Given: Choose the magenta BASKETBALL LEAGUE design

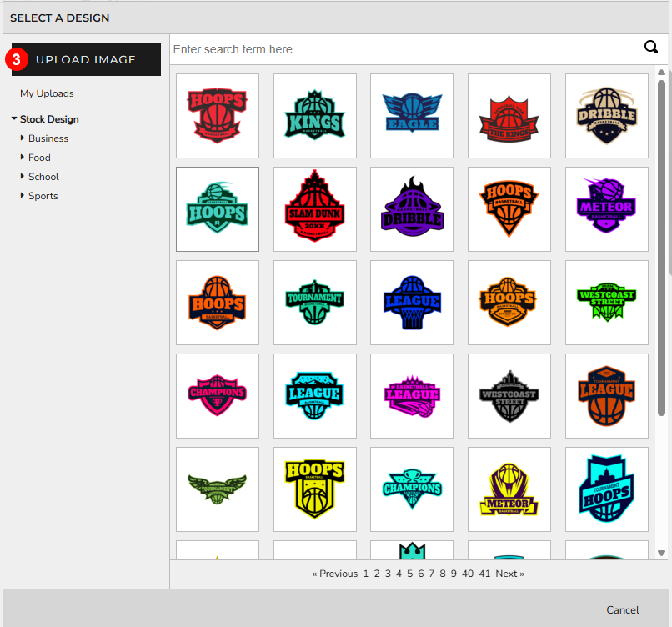Looking at the screenshot, I should click(412, 396).
